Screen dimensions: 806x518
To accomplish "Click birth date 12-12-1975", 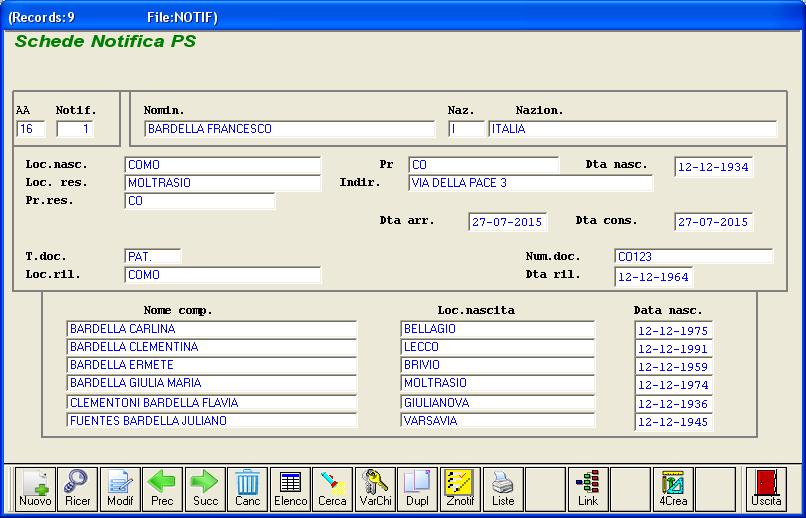I will 673,330.
